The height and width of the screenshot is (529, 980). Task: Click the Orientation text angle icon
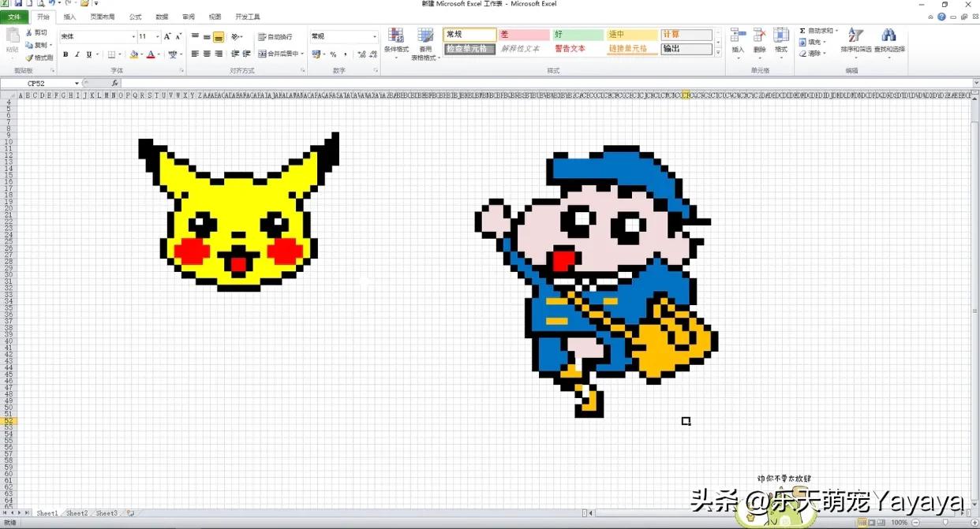(x=236, y=36)
